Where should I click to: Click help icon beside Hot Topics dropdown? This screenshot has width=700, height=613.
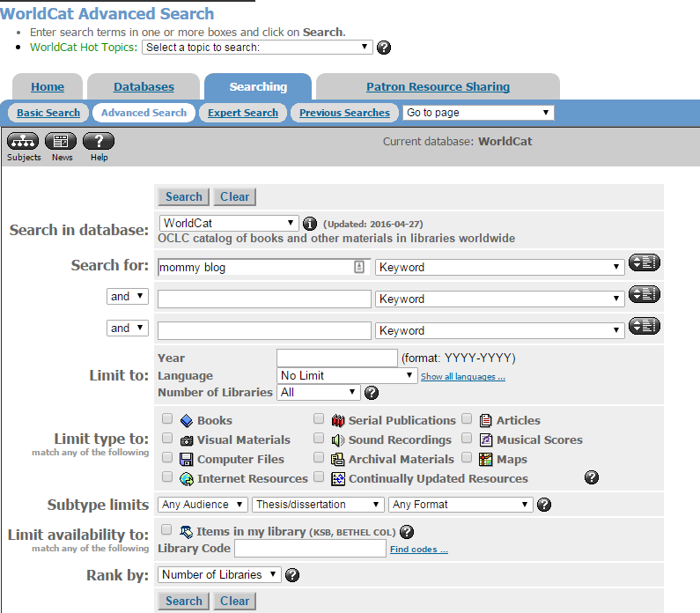384,48
